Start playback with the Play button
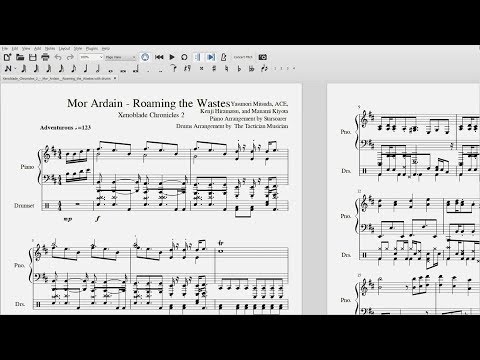The width and height of the screenshot is (480, 360). click(x=172, y=57)
